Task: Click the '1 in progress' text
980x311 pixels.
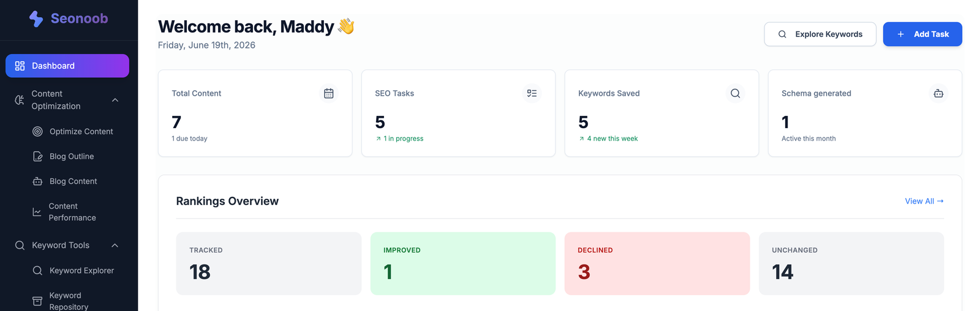Action: [x=404, y=139]
